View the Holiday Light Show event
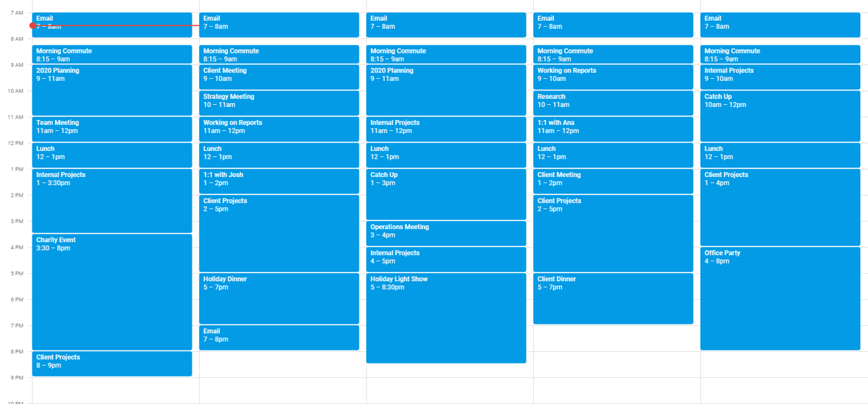 pyautogui.click(x=446, y=317)
